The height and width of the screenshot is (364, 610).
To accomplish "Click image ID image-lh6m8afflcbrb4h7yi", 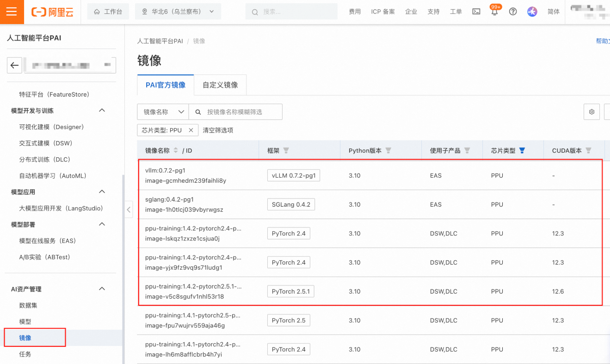I will (x=184, y=354).
